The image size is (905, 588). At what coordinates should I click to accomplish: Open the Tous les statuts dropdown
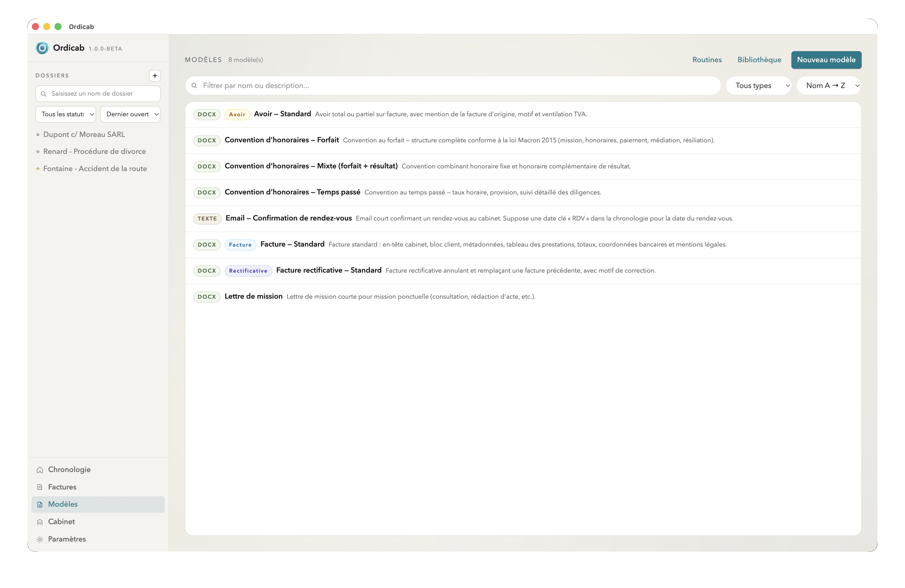pyautogui.click(x=66, y=114)
